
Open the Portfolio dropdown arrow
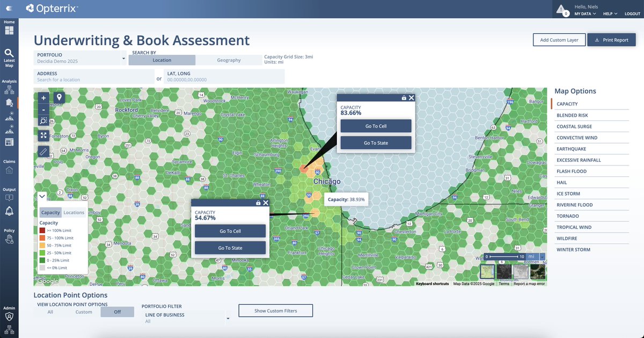pyautogui.click(x=124, y=58)
